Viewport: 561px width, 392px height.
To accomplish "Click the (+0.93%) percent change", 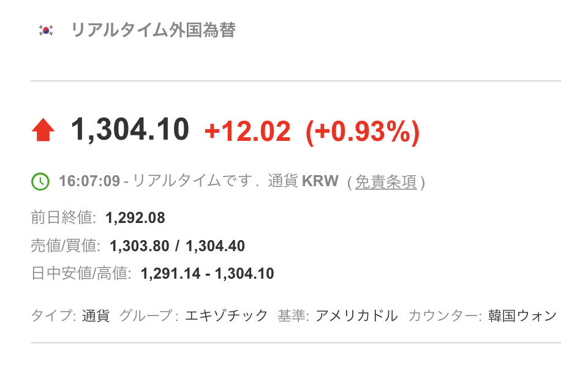I will pyautogui.click(x=363, y=131).
